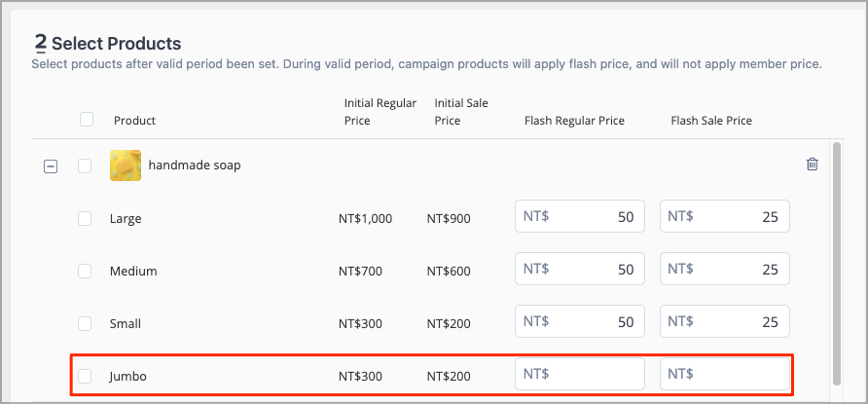Select the Medium variant checkbox
Screen dimensions: 868x404
tap(85, 272)
